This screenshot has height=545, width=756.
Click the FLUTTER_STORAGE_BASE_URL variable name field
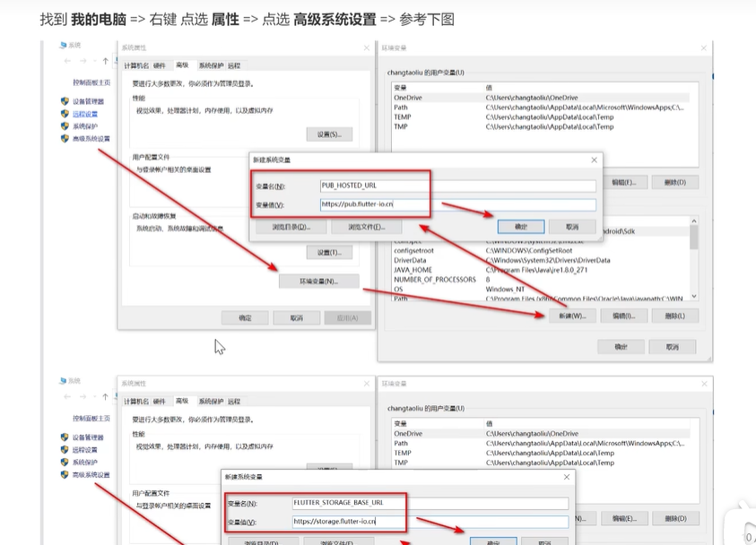pos(430,503)
